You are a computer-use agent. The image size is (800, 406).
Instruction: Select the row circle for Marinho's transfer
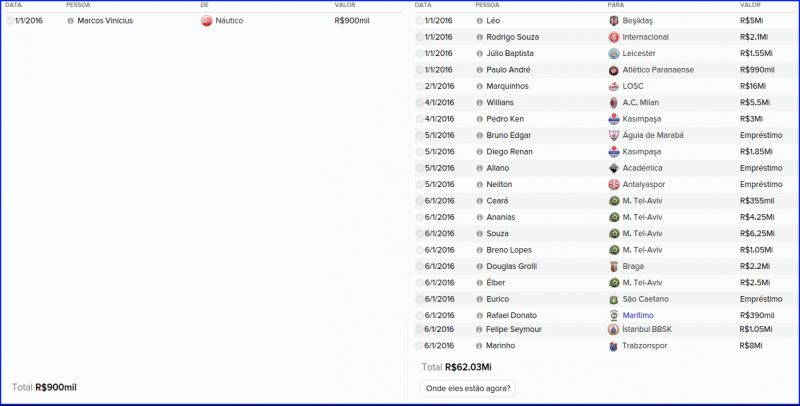coord(419,346)
